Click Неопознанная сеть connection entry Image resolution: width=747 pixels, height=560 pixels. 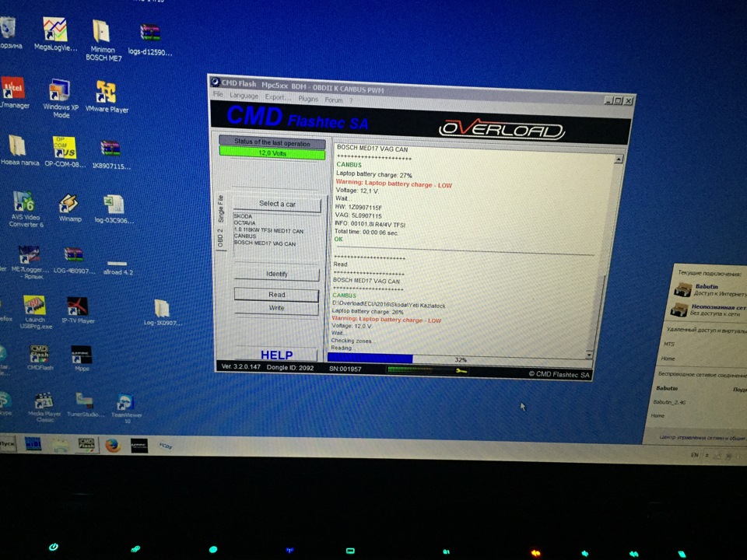click(708, 310)
